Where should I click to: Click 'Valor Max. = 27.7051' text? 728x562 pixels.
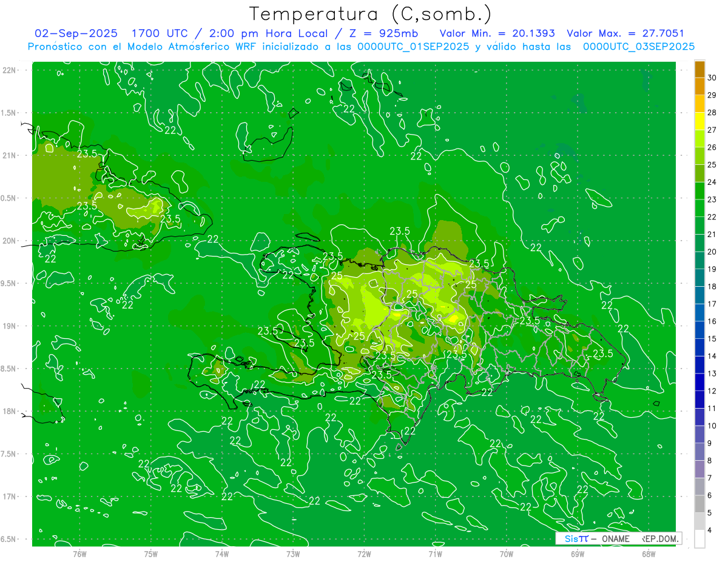pyautogui.click(x=625, y=33)
